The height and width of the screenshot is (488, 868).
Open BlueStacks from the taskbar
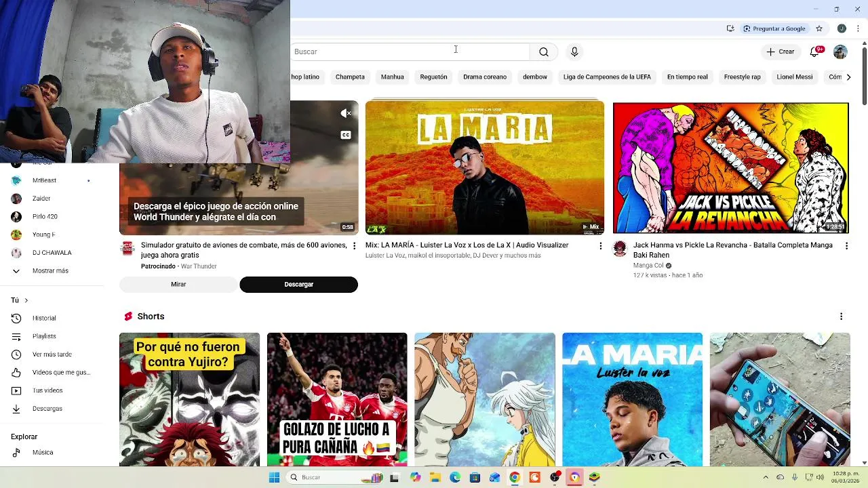coord(594,478)
